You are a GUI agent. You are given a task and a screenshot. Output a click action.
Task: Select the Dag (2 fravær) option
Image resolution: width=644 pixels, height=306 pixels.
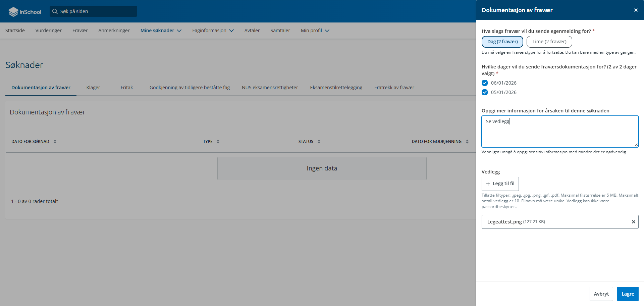point(502,42)
